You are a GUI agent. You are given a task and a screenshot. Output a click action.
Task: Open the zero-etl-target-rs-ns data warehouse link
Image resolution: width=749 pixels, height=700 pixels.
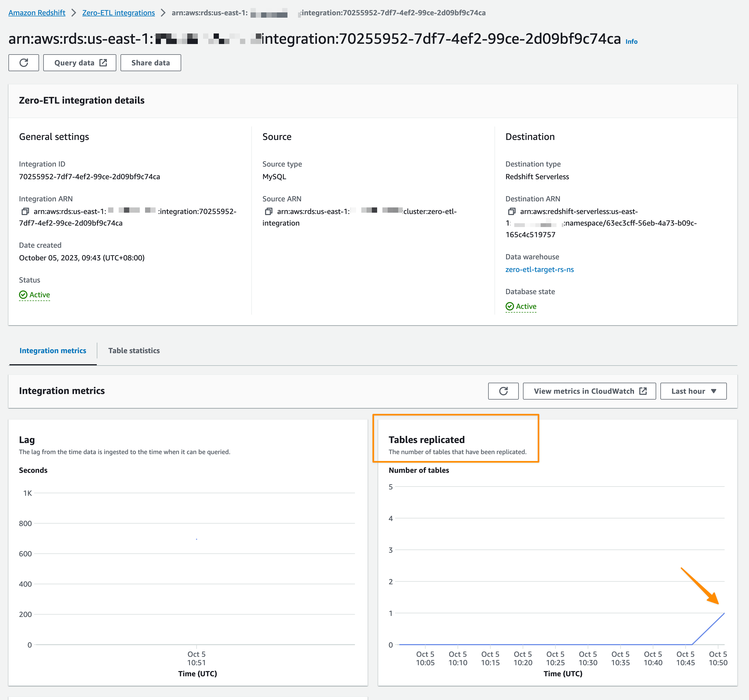pyautogui.click(x=539, y=269)
